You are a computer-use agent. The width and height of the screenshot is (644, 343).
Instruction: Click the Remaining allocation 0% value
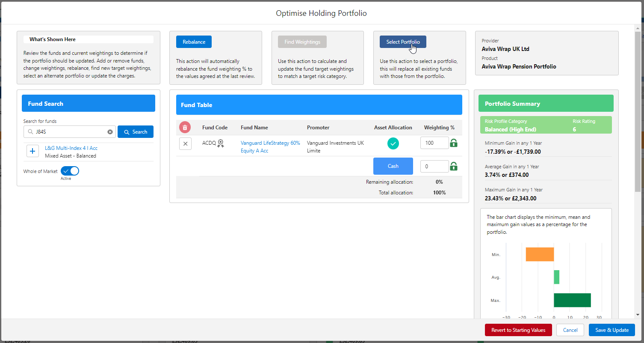click(x=439, y=182)
